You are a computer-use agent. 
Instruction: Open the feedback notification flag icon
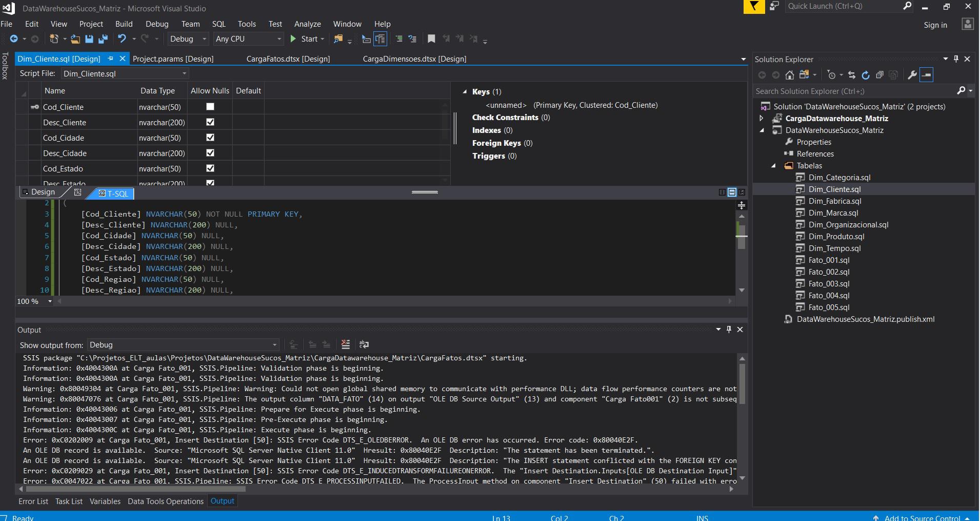(x=754, y=7)
